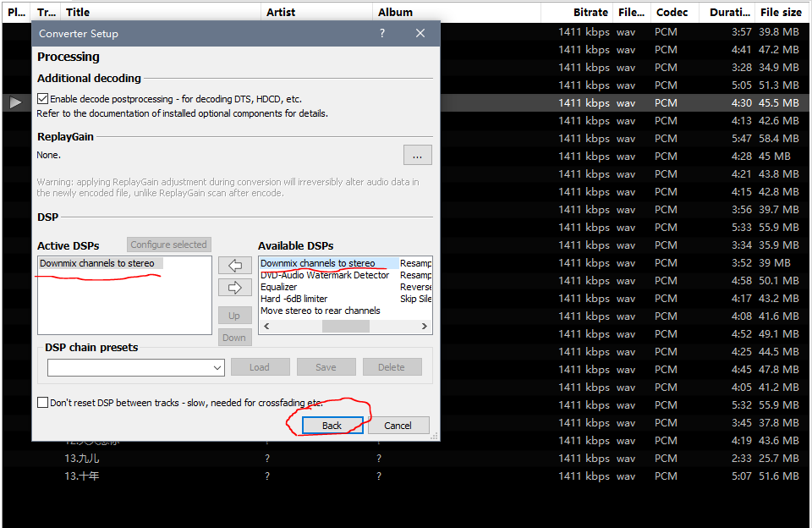Image resolution: width=812 pixels, height=528 pixels.
Task: Select Downmix channels to stereo in Active DSPs
Action: click(97, 263)
